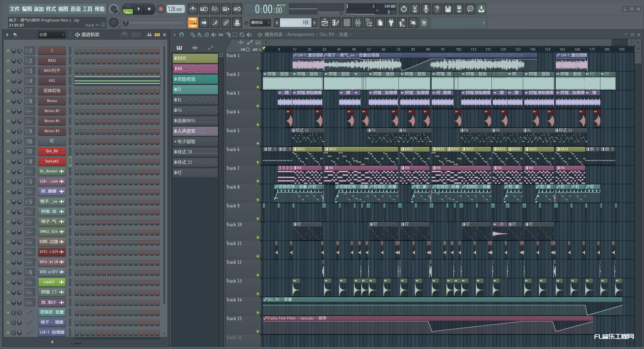This screenshot has width=644, height=349.
Task: Select the 人声进军 pattern in picker
Action: click(x=195, y=131)
